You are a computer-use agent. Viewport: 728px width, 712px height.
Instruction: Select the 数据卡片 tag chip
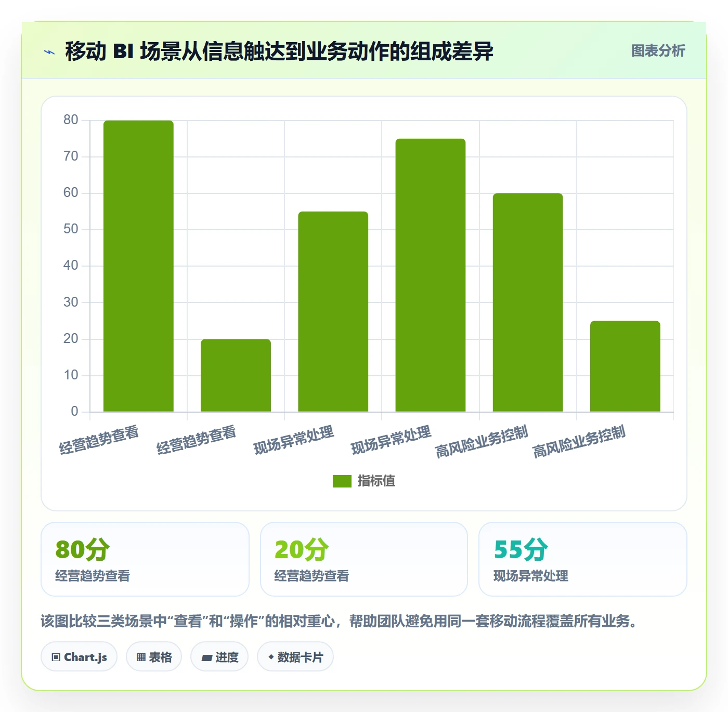[x=295, y=657]
